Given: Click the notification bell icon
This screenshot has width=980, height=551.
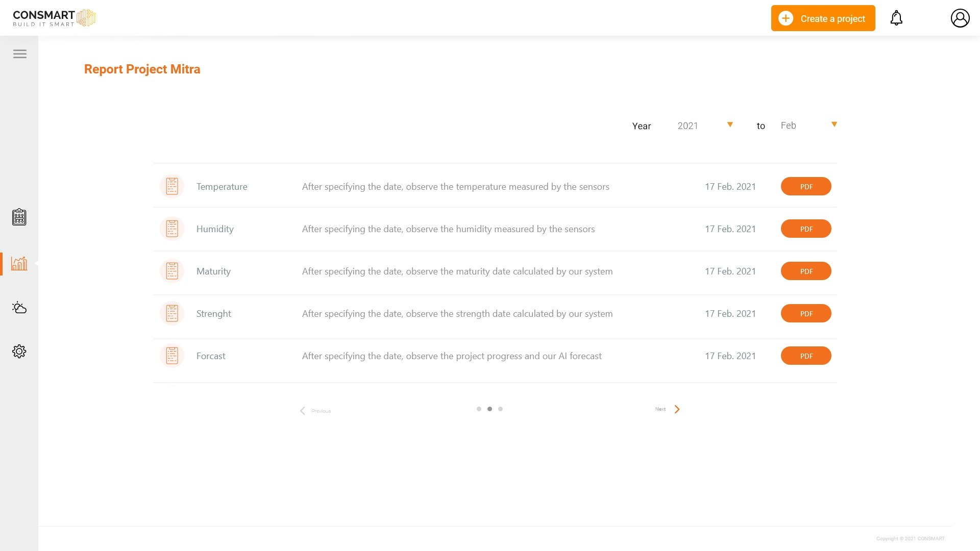Looking at the screenshot, I should [x=896, y=18].
